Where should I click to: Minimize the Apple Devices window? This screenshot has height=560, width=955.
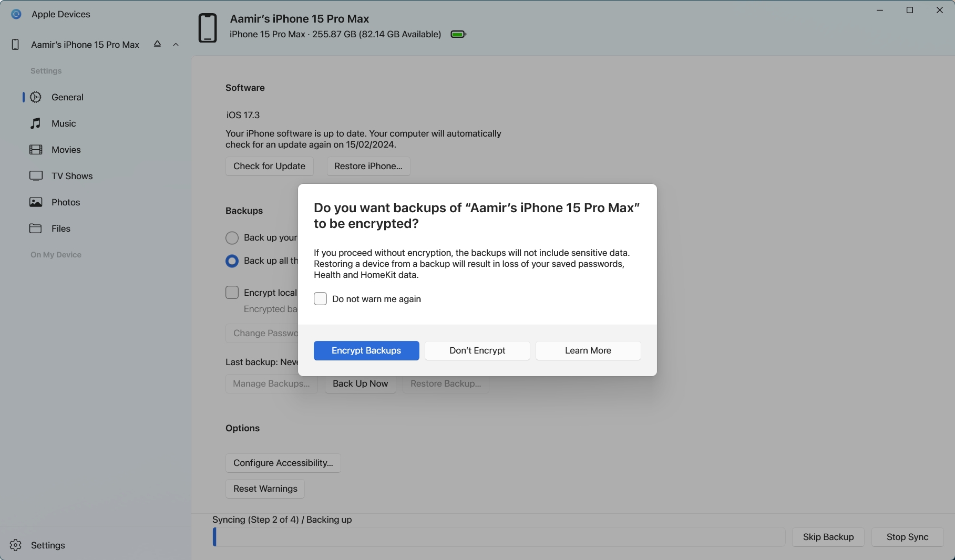[880, 11]
